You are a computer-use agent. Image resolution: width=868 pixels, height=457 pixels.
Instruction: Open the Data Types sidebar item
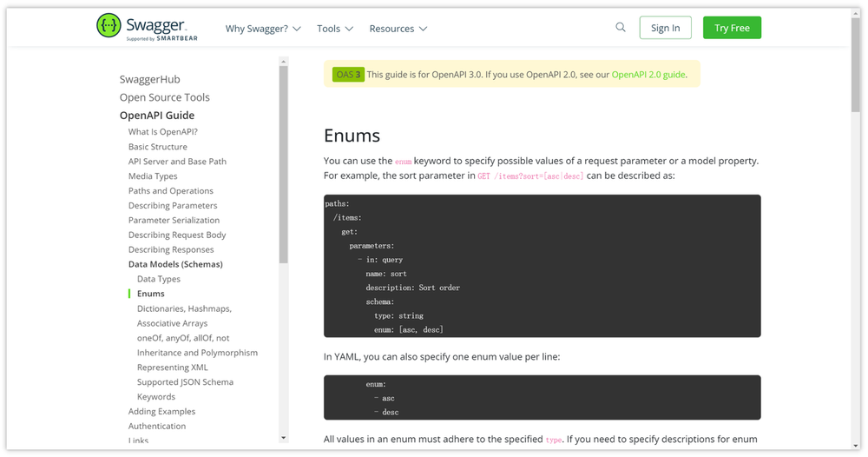point(159,279)
